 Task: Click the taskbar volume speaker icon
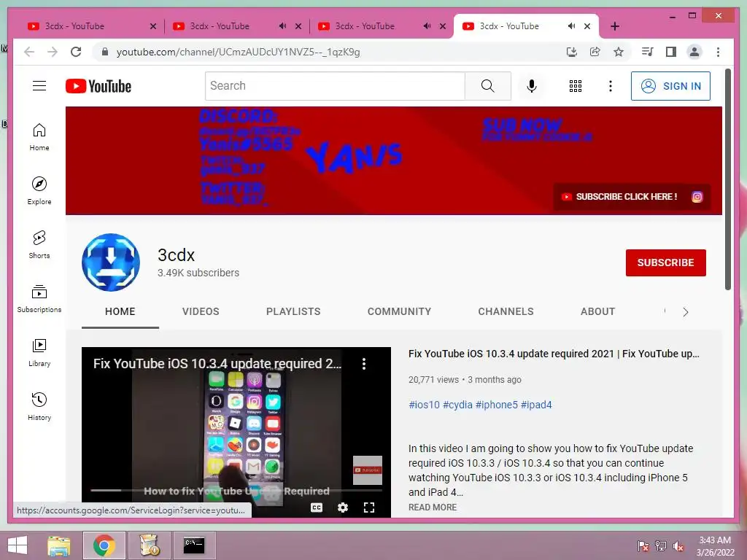[x=678, y=546]
